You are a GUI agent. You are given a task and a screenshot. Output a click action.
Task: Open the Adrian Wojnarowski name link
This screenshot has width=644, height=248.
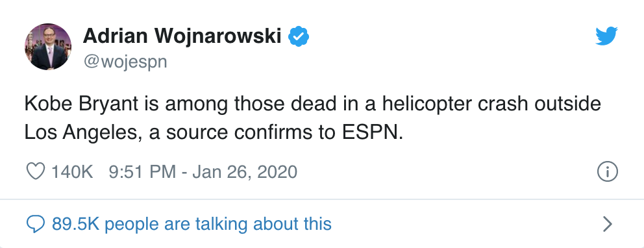[182, 37]
